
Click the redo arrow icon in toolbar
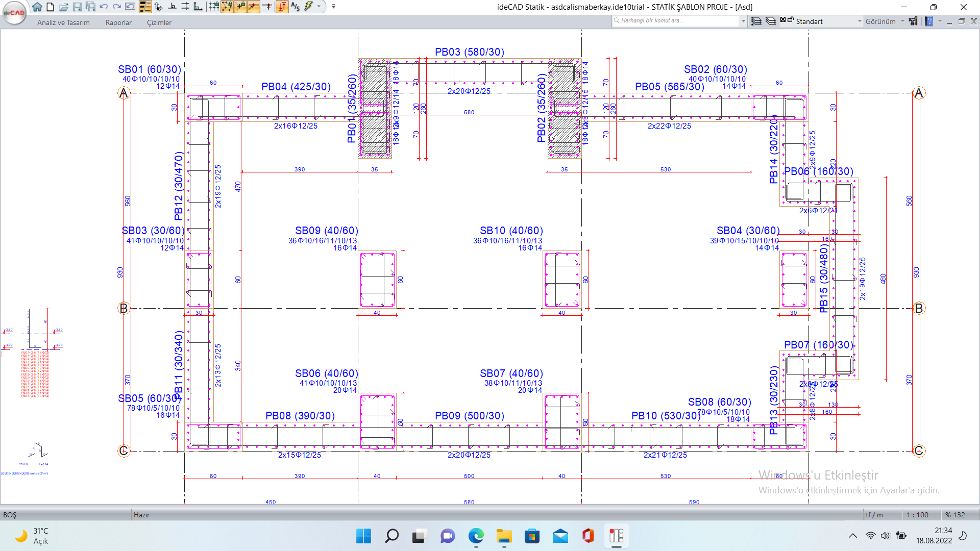pyautogui.click(x=115, y=8)
